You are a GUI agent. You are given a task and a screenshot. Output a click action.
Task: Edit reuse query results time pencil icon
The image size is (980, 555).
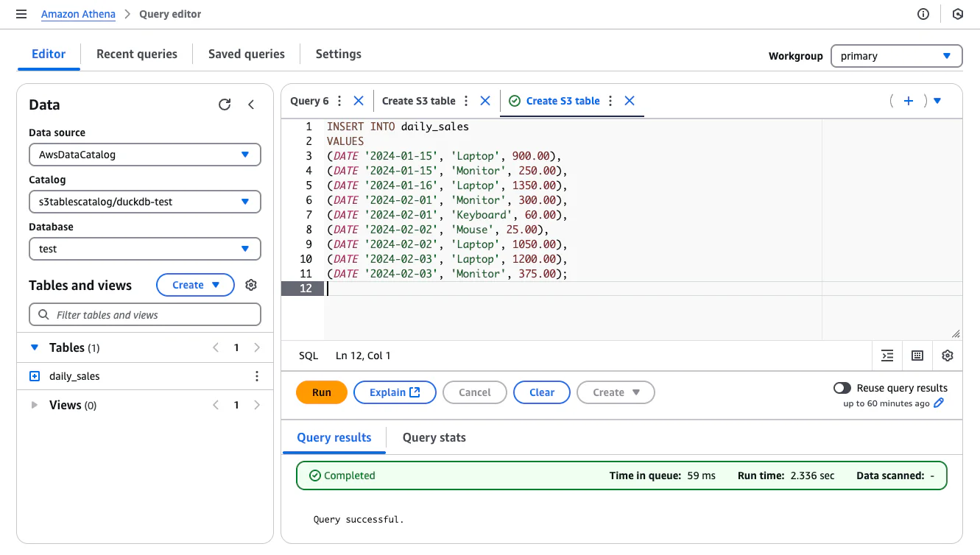(x=939, y=403)
